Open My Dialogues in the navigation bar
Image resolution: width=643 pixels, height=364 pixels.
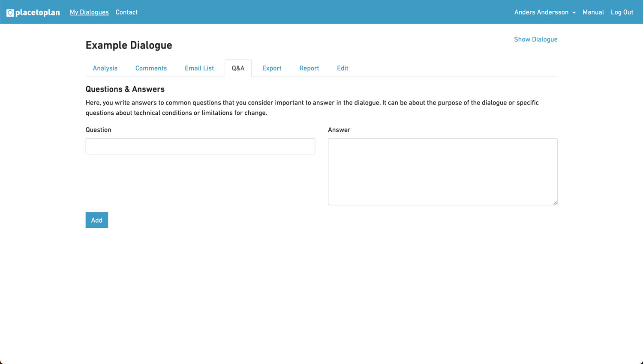[89, 12]
